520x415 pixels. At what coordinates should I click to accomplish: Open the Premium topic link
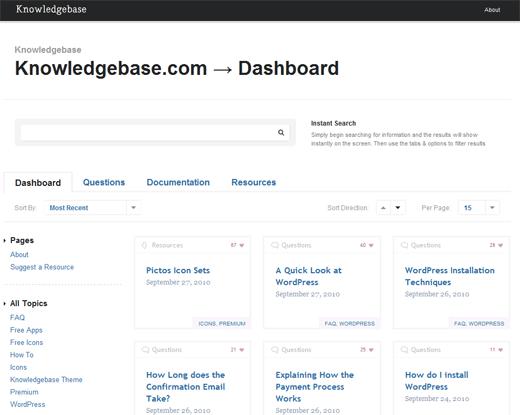(x=24, y=392)
